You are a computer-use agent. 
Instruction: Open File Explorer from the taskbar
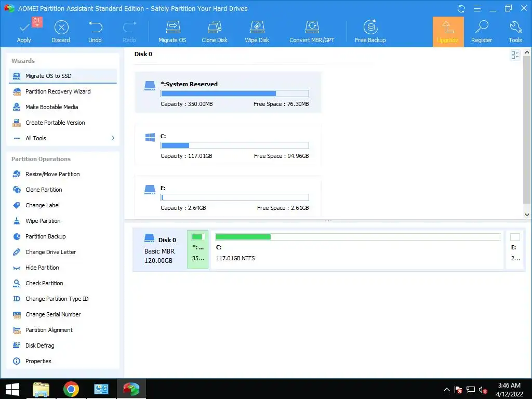coord(41,389)
